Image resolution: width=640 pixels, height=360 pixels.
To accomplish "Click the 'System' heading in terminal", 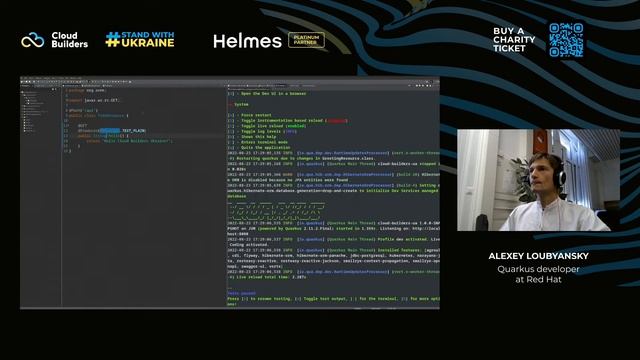I will pos(238,104).
